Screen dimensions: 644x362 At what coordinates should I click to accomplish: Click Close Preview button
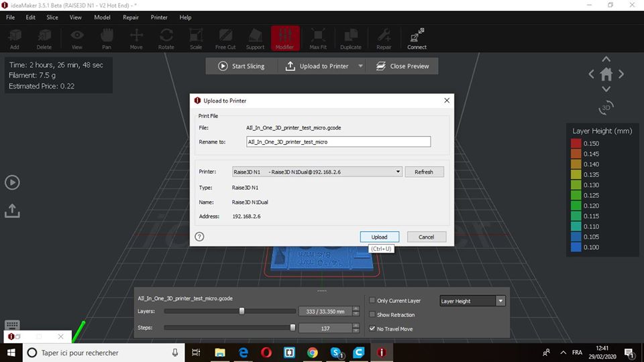402,66
